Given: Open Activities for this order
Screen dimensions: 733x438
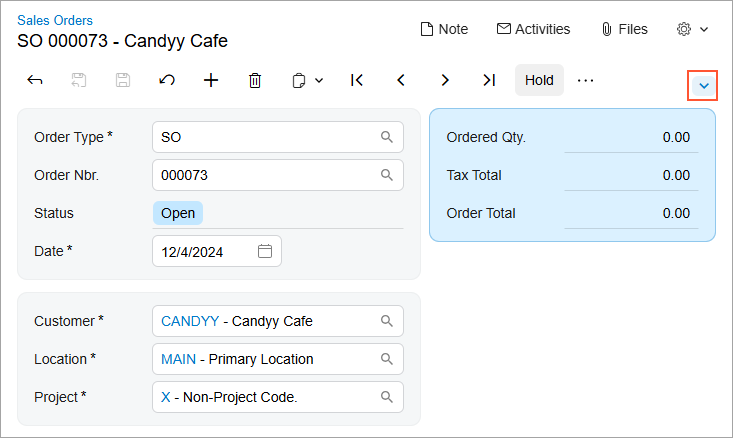Looking at the screenshot, I should pyautogui.click(x=533, y=30).
